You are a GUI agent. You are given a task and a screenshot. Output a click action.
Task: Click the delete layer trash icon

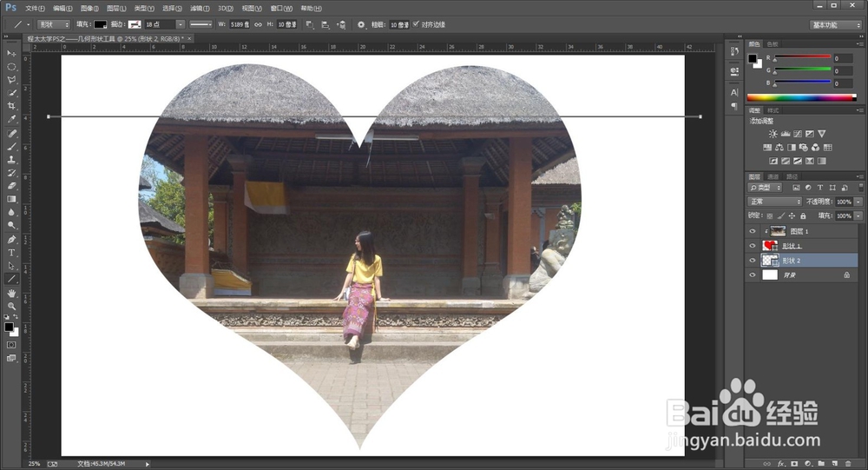(x=847, y=464)
